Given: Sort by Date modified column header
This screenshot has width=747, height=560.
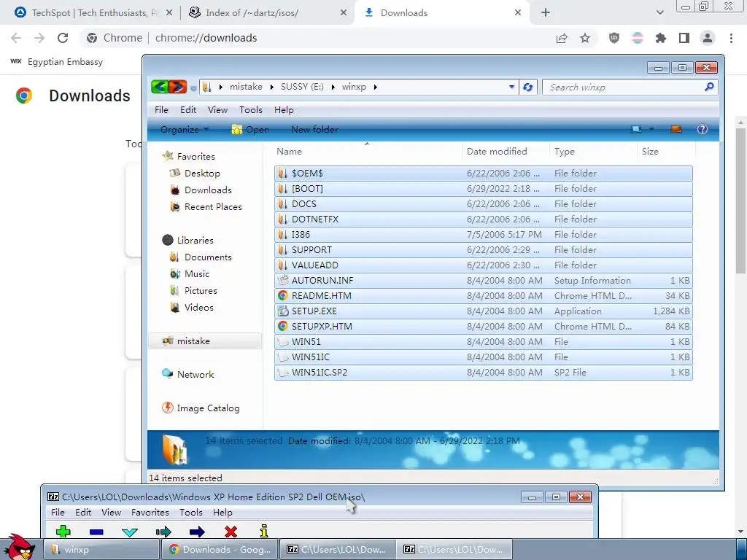Looking at the screenshot, I should pyautogui.click(x=506, y=152).
